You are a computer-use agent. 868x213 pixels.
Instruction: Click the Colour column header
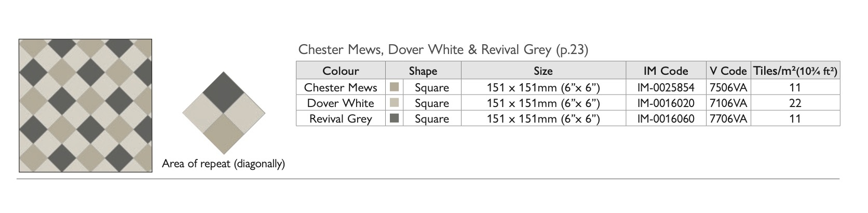(341, 71)
